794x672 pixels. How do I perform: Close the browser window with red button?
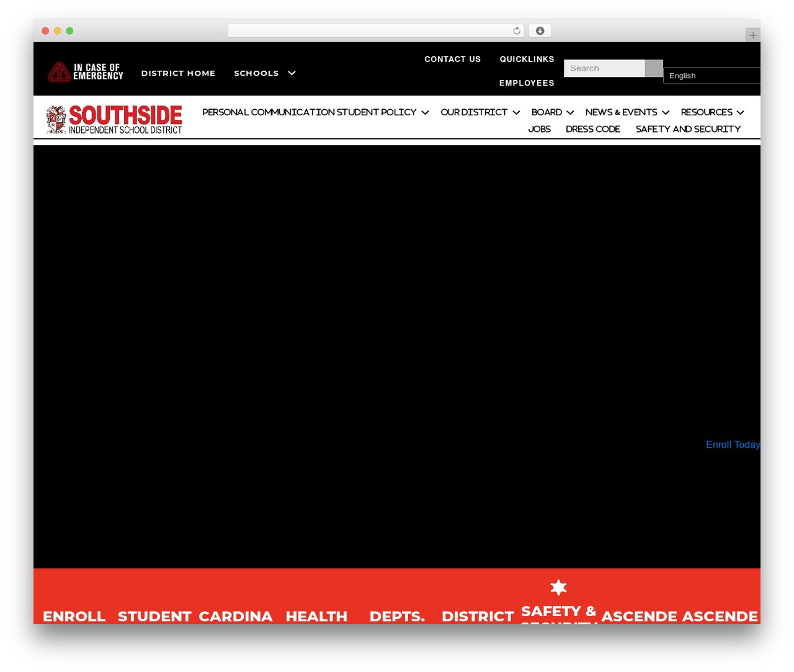[x=45, y=31]
